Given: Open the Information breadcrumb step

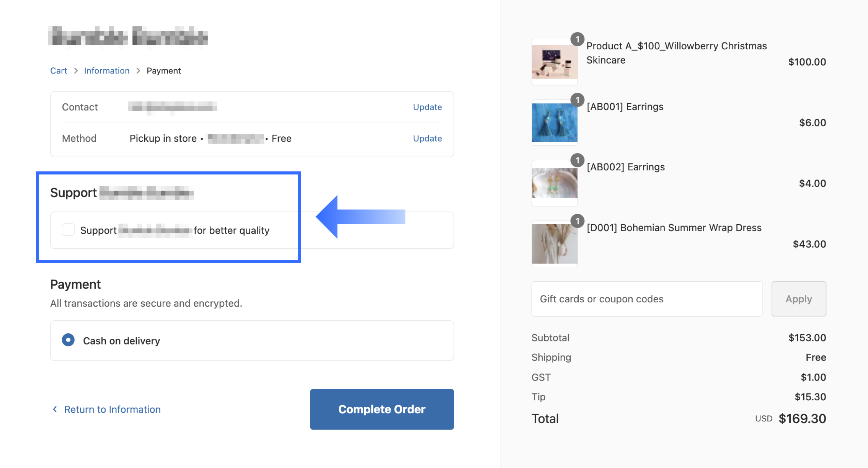Looking at the screenshot, I should [x=107, y=71].
